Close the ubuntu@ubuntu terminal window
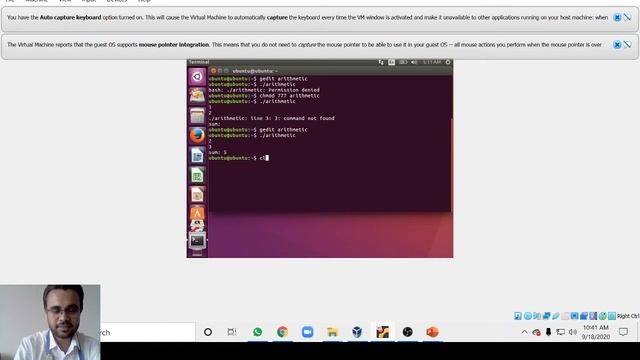The image size is (640, 360). [213, 71]
